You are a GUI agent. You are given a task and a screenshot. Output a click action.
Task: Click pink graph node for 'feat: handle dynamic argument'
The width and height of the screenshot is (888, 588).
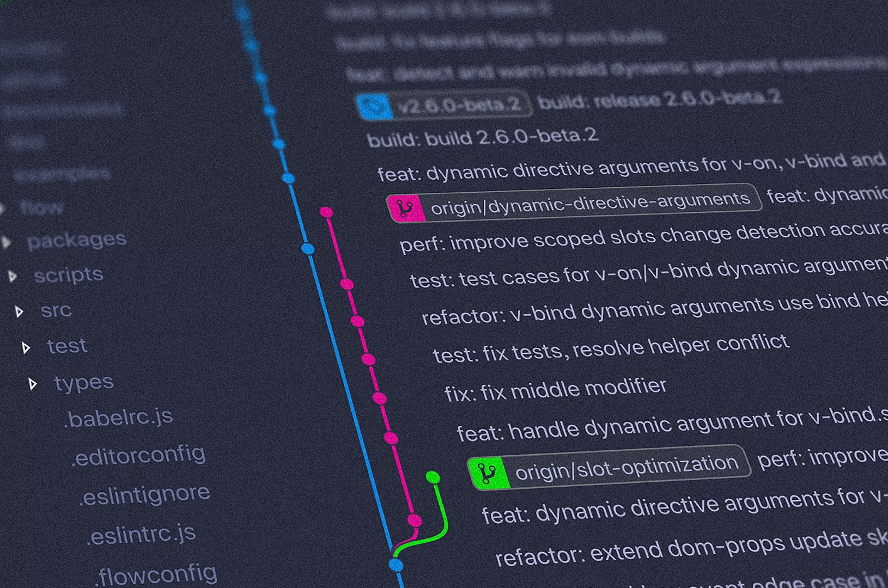click(391, 438)
